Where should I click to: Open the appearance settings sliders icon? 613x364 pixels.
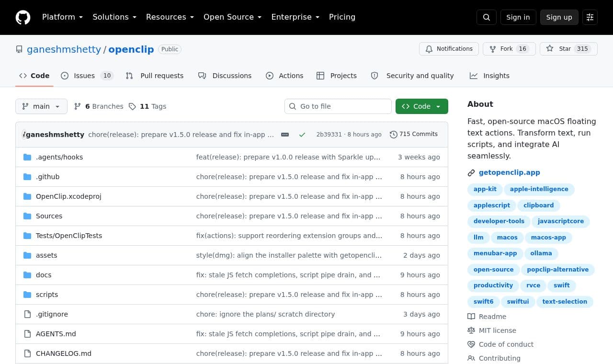click(x=590, y=17)
